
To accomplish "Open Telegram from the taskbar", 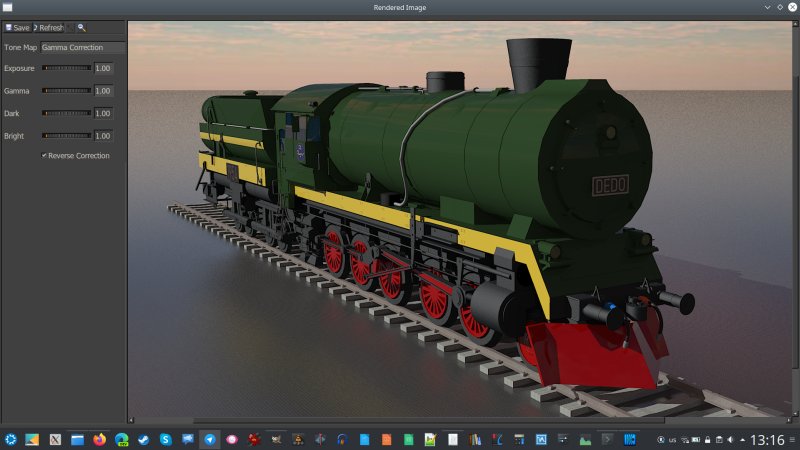I will (x=210, y=439).
